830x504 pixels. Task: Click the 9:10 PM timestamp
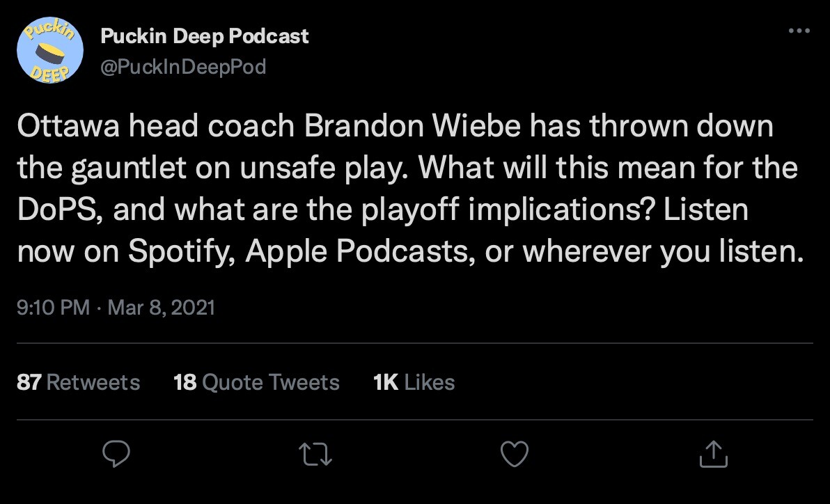coord(53,307)
